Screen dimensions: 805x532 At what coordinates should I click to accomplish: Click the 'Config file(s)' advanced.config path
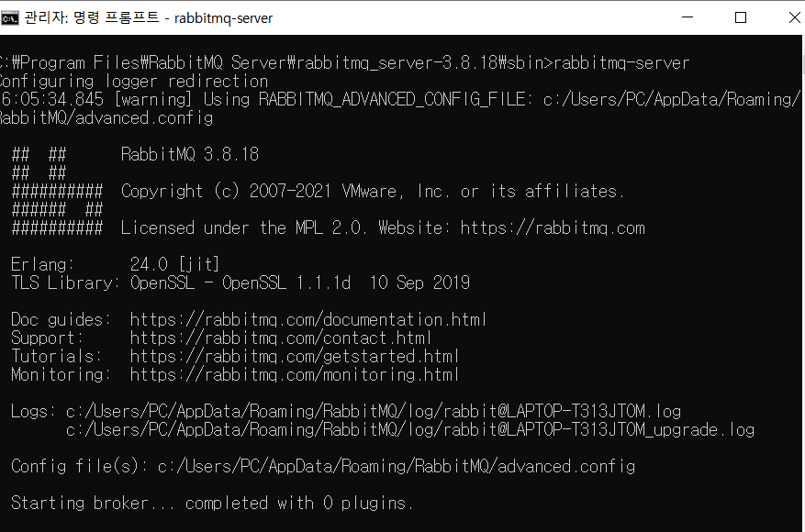click(397, 466)
